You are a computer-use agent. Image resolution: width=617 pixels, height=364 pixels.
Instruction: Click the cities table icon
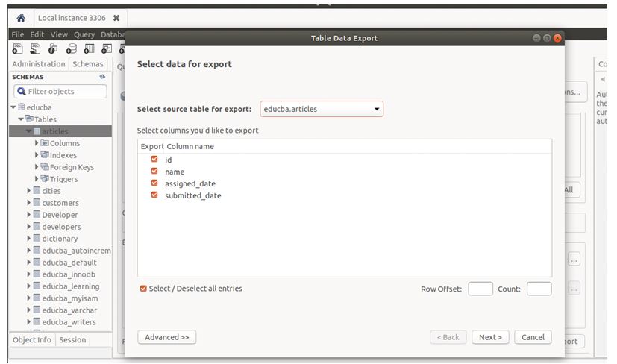pyautogui.click(x=37, y=191)
